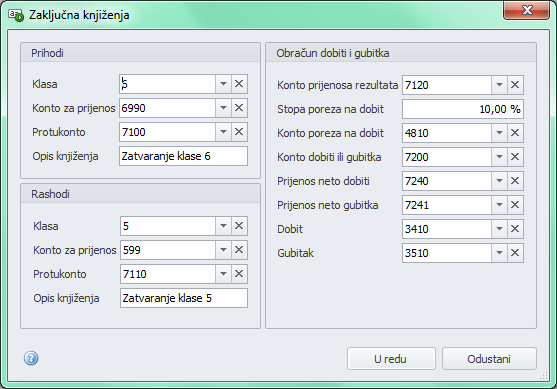Expand Rashodi Konto za prijenos 599 dropdown
The width and height of the screenshot is (557, 389).
click(223, 250)
